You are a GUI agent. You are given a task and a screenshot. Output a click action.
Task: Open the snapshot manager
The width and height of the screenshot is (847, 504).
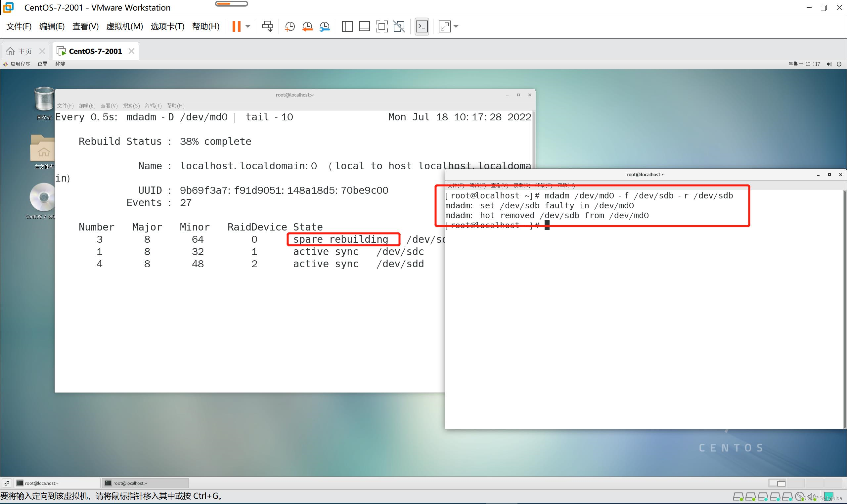pos(325,26)
